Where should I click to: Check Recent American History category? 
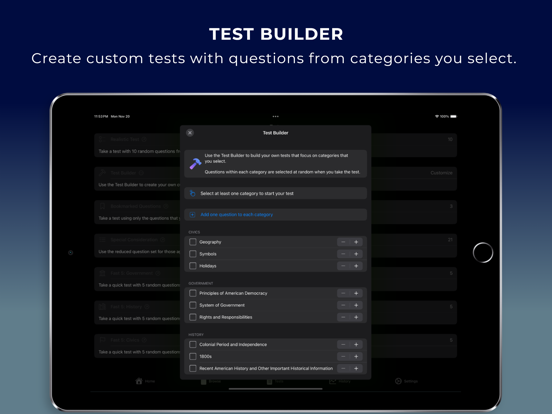[x=193, y=369]
